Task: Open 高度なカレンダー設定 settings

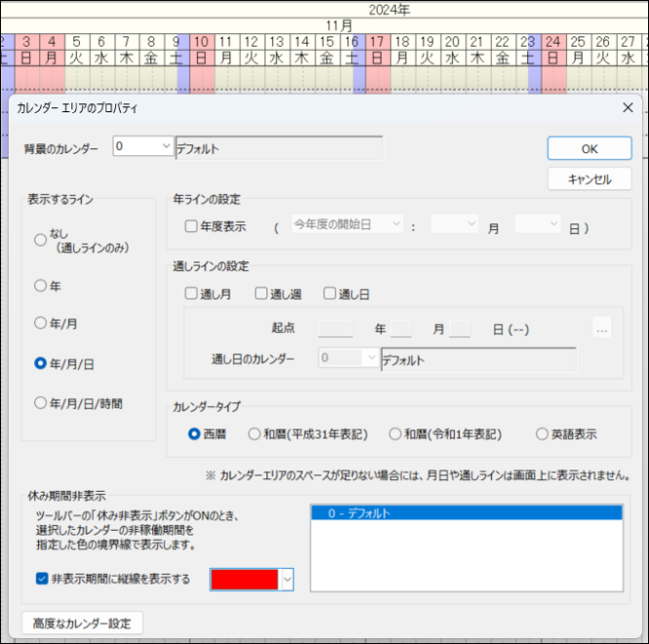Action: [82, 623]
